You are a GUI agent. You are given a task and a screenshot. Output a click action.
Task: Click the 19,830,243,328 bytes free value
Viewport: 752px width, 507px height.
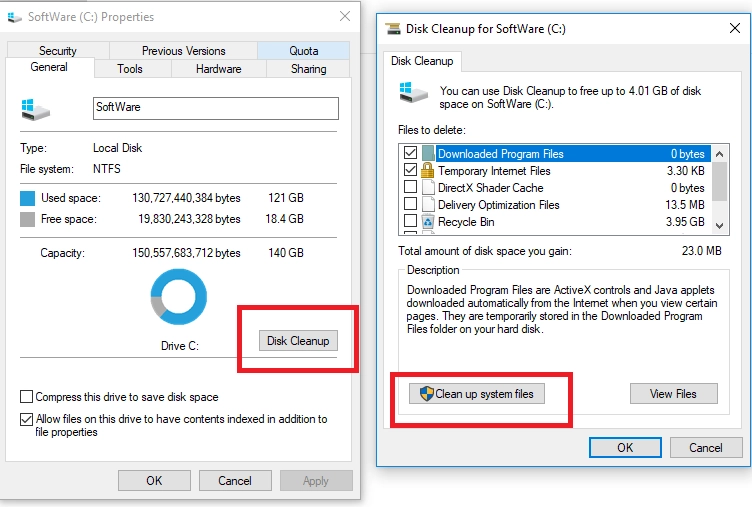click(189, 219)
